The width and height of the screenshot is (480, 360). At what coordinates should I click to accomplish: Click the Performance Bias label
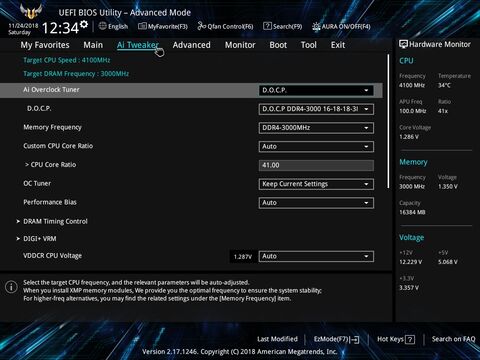tap(50, 202)
